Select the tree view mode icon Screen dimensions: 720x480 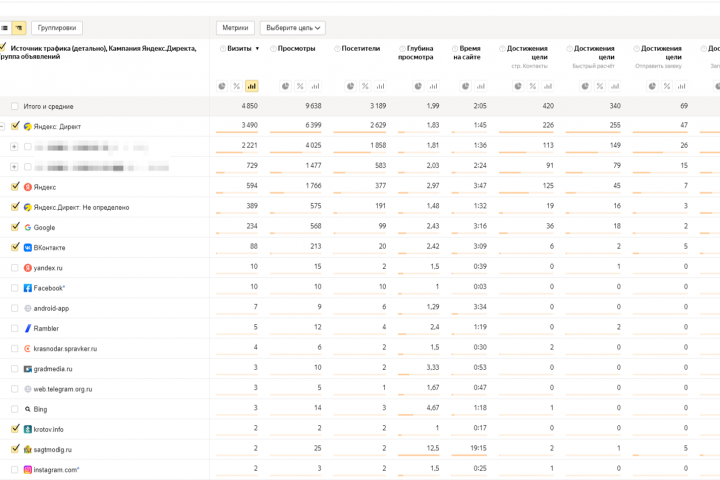click(18, 28)
